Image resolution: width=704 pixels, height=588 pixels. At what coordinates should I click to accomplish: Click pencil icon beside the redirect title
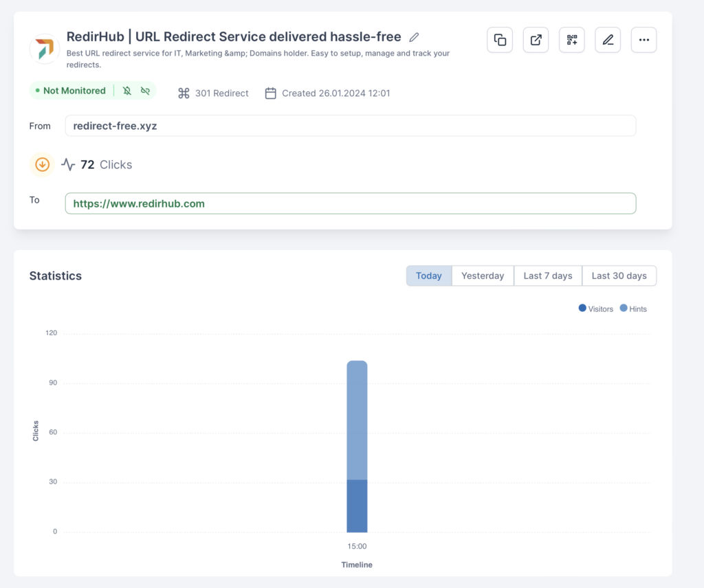(414, 37)
